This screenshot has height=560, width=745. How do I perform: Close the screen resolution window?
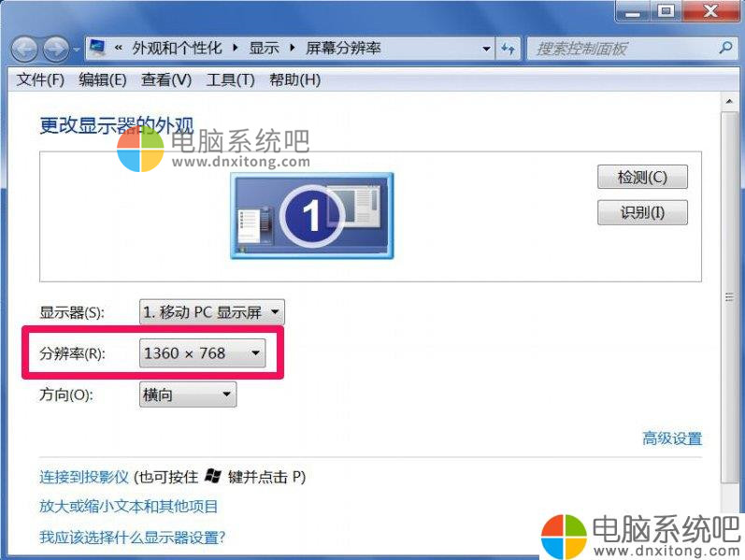[710, 10]
